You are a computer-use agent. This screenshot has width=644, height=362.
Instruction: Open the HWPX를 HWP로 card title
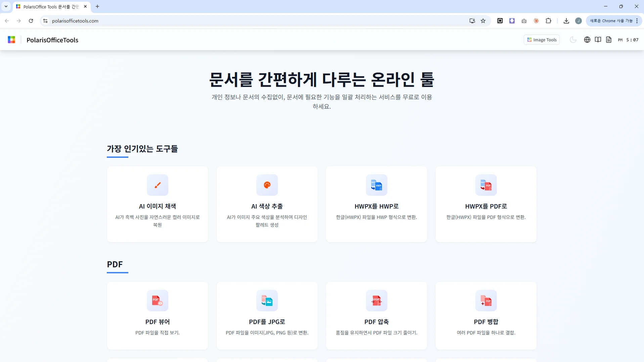coord(377,206)
